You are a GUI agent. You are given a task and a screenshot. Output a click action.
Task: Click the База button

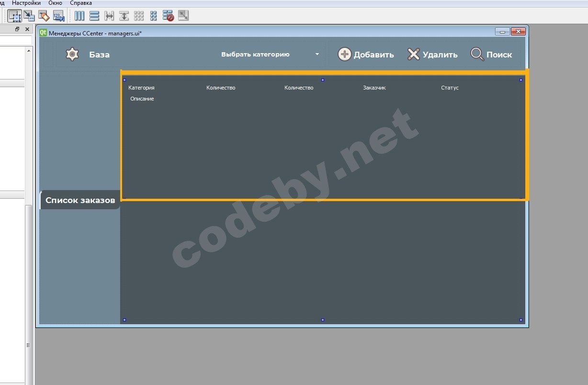(x=99, y=55)
